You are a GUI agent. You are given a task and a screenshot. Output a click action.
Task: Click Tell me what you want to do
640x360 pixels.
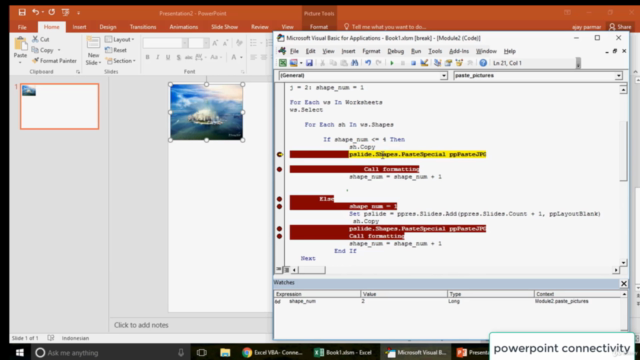(x=385, y=27)
